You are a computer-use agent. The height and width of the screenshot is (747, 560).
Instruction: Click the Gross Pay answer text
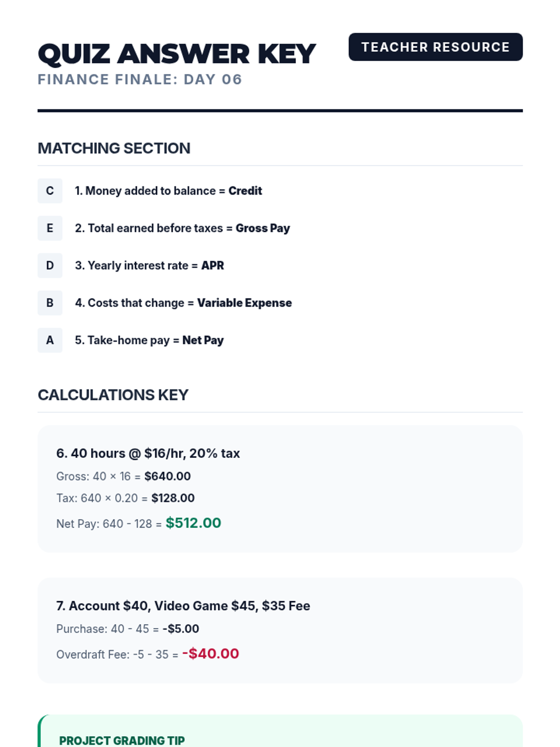point(263,228)
